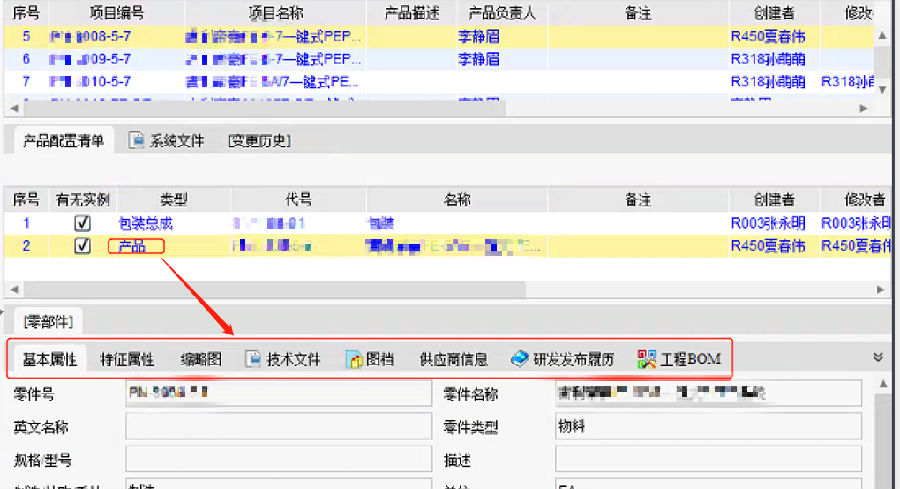Image resolution: width=900 pixels, height=489 pixels.
Task: Click 产品描述 column header
Action: point(412,13)
